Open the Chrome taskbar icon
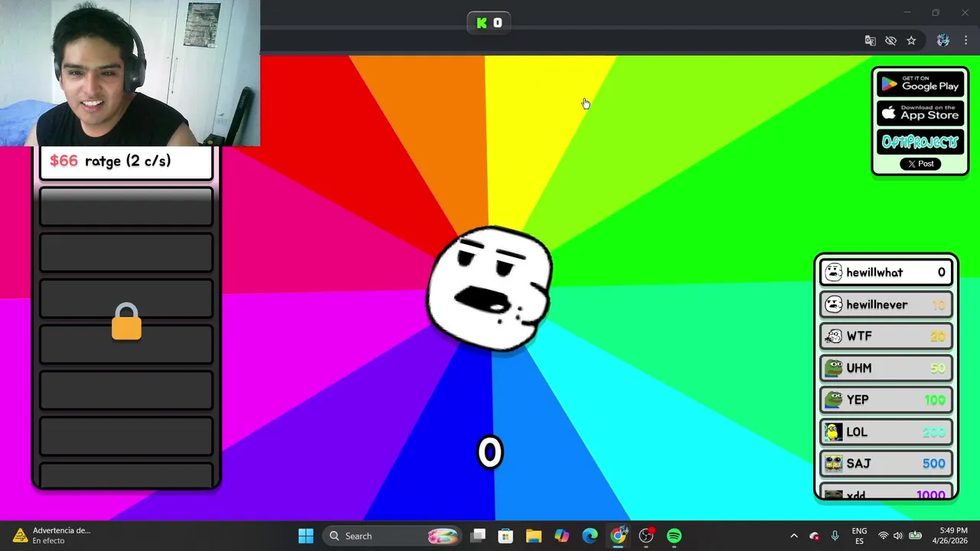This screenshot has width=980, height=551. point(618,536)
